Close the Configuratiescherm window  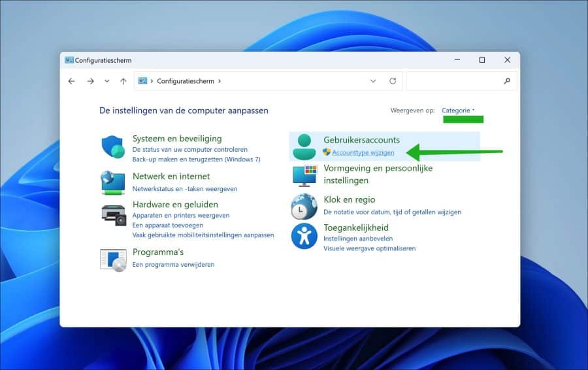pyautogui.click(x=508, y=60)
